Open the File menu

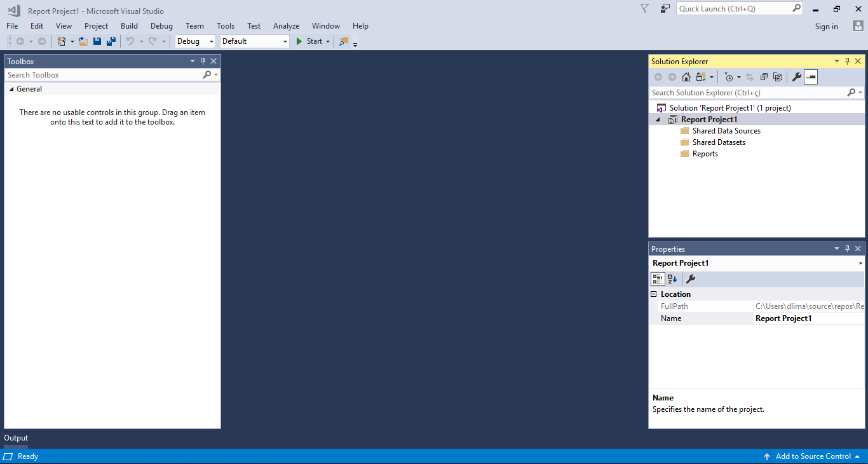12,26
